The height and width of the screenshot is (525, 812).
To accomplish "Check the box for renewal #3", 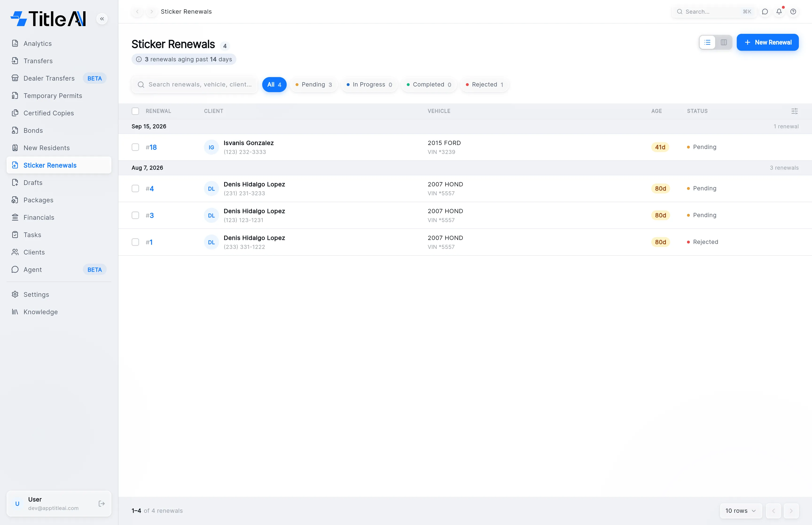I will tap(135, 215).
